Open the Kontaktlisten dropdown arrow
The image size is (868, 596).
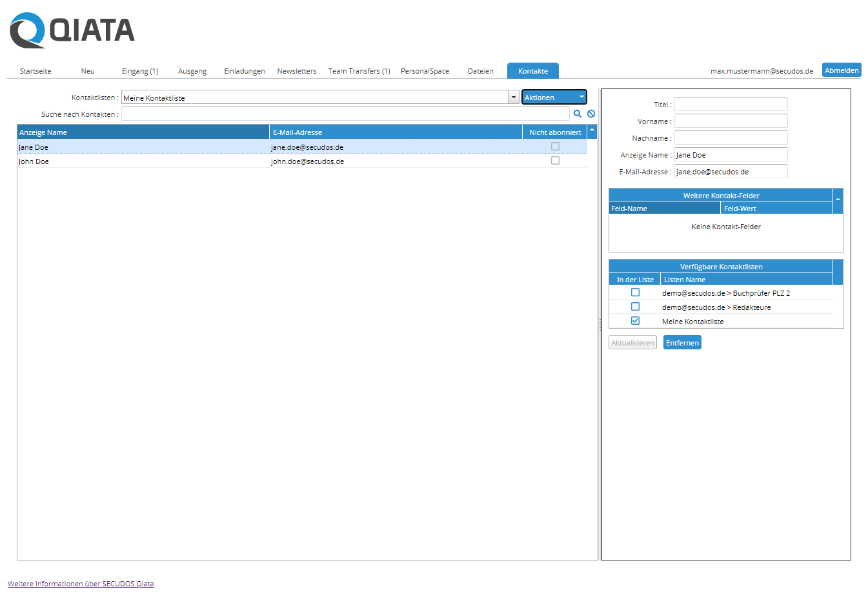[x=514, y=98]
